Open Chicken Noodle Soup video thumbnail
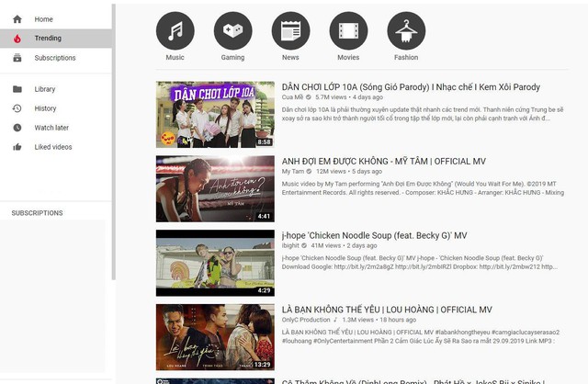Screen dimensions: 588x384 click(215, 263)
